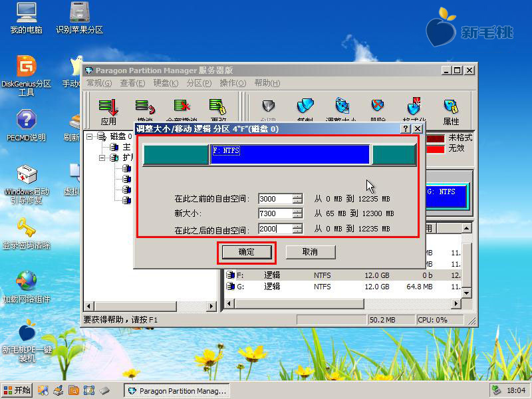Cancel the resize dialog with 取消

click(311, 252)
